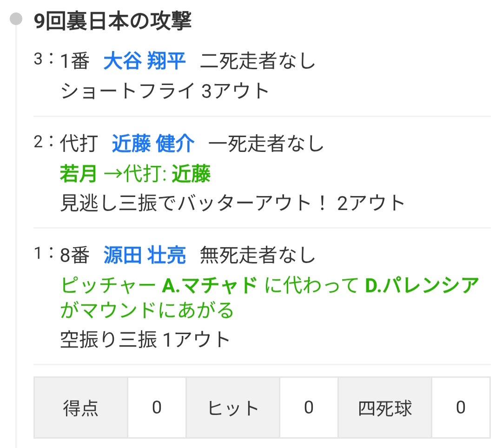Click the gray timeline dot beside the inning heading
Screen dimensions: 502x448
tap(16, 20)
